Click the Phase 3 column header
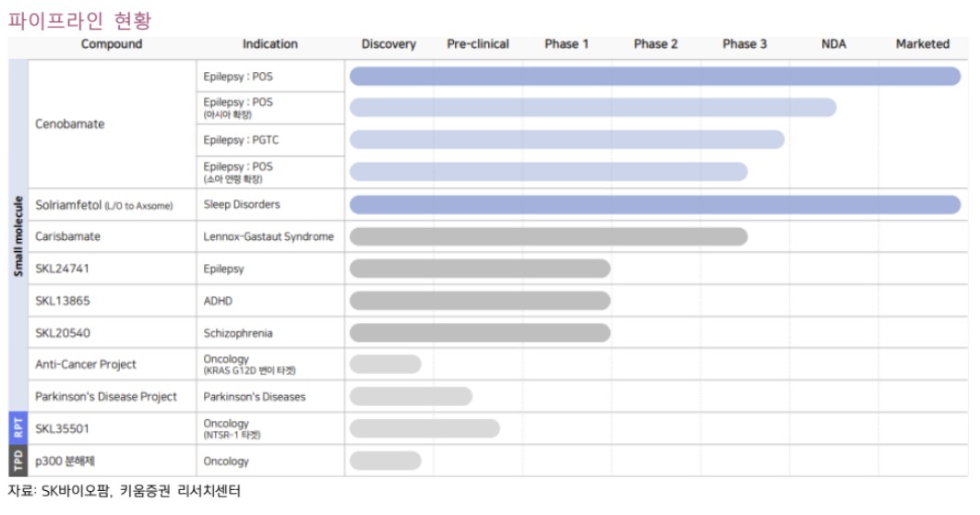980x515 pixels. tap(745, 44)
